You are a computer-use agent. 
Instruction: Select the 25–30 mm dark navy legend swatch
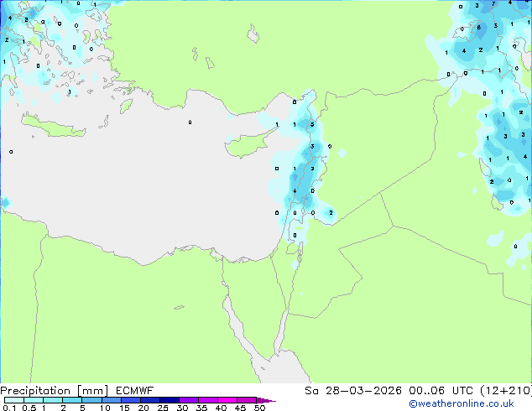(x=170, y=400)
